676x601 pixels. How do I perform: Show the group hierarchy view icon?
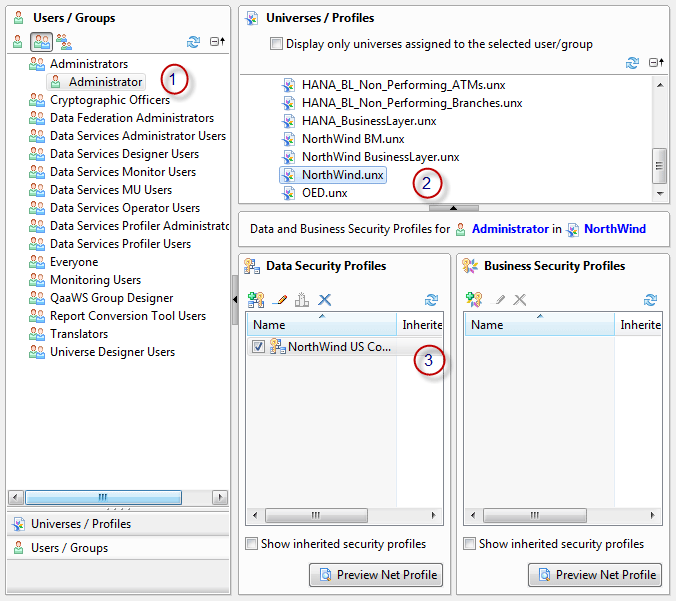pos(64,42)
